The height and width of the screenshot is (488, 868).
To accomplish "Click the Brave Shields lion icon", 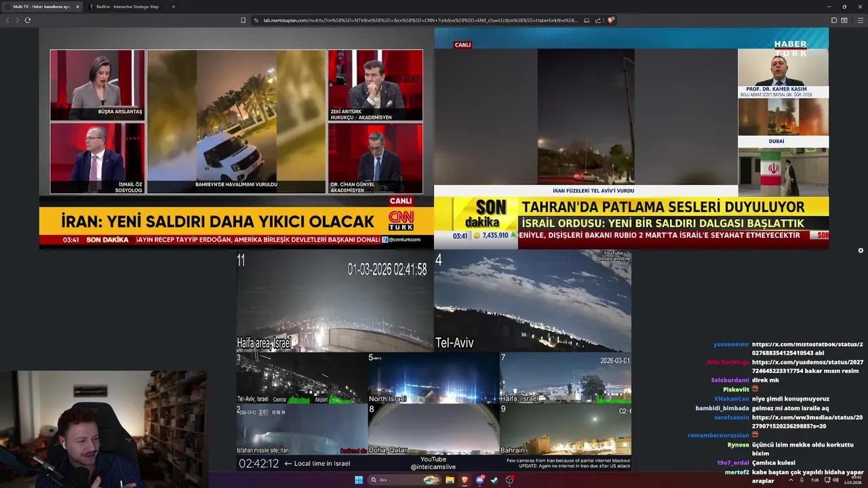I will 610,20.
